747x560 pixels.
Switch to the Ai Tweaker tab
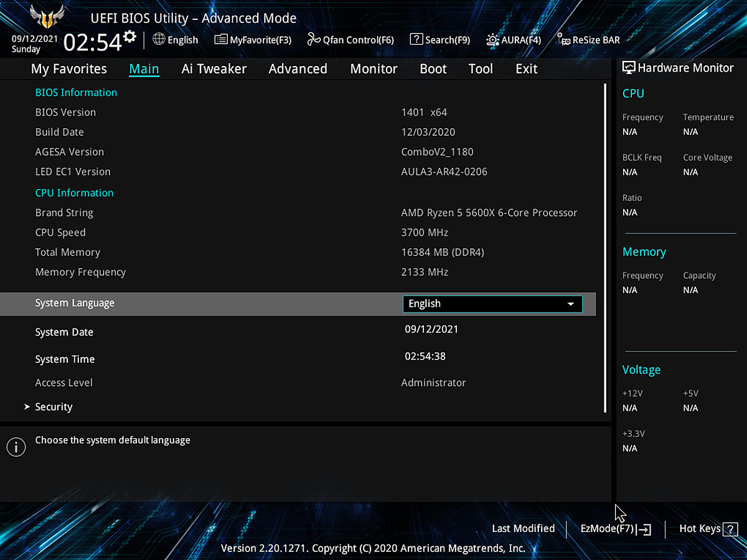pos(214,69)
